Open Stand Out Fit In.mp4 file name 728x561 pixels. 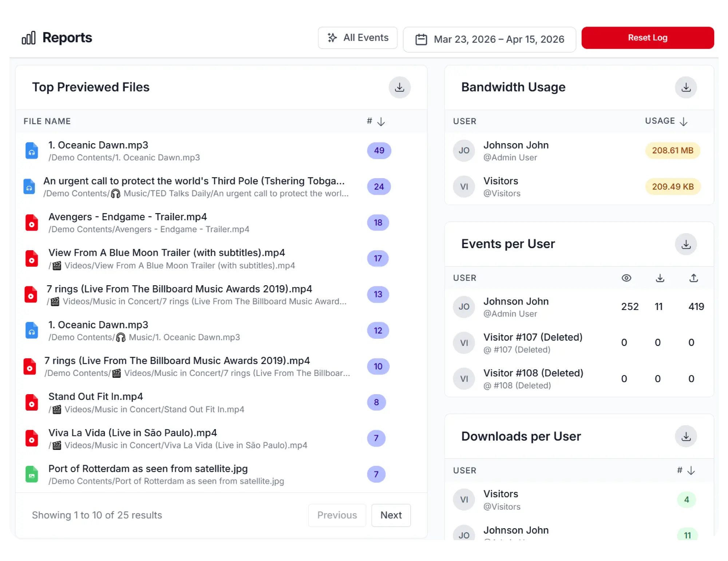point(96,396)
